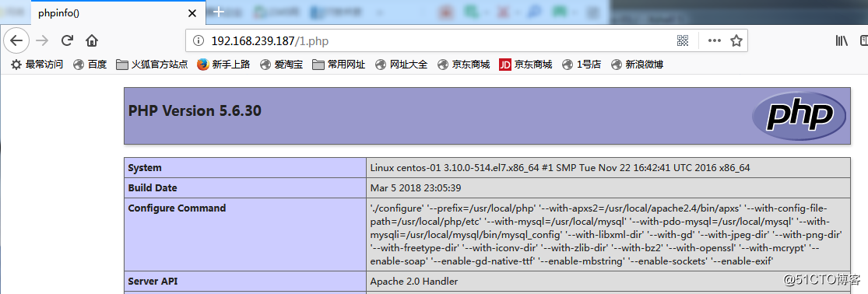Open the 常用网址 bookmark folder
Screen dimensions: 868x294
(338, 65)
